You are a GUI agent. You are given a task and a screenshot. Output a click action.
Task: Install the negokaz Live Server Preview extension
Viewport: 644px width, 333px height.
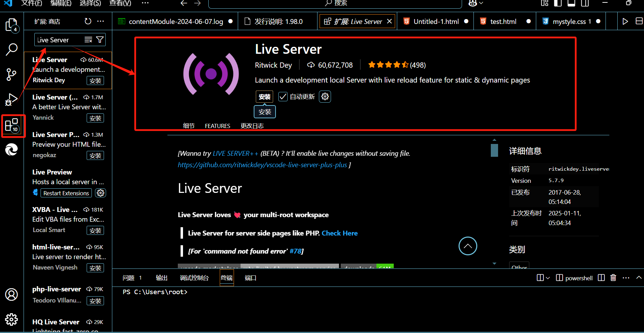pyautogui.click(x=95, y=156)
